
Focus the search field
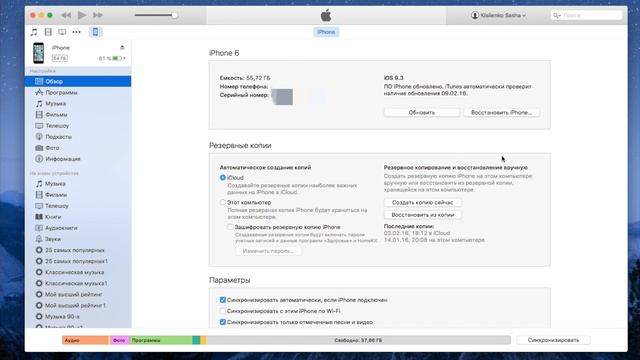[x=587, y=15]
